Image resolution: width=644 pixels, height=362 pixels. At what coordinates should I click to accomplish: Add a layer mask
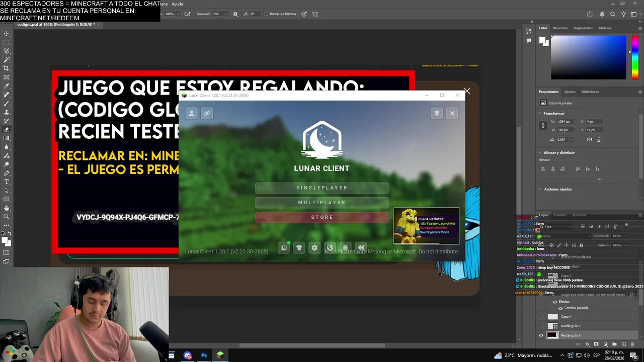coord(596,344)
